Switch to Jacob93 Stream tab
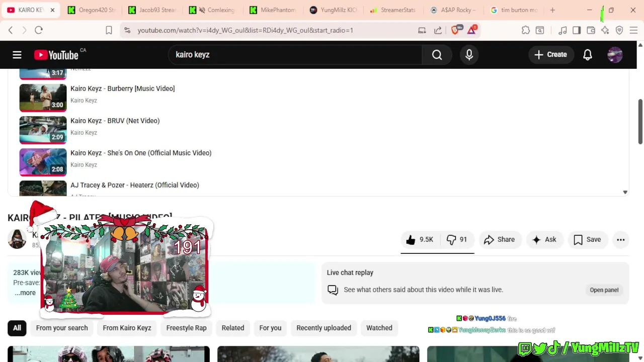Viewport: 644px width, 362px height. tap(152, 10)
